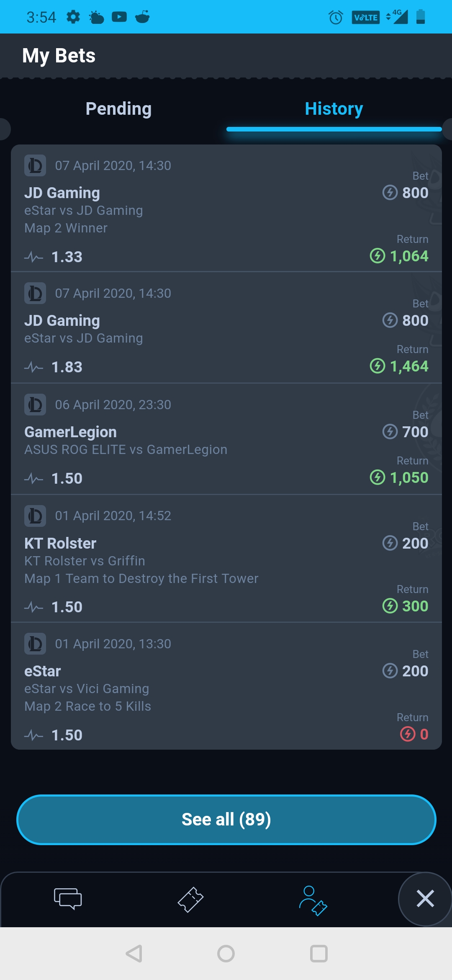The image size is (452, 980).
Task: Open the KT Rolster First Tower bet
Action: [x=226, y=558]
